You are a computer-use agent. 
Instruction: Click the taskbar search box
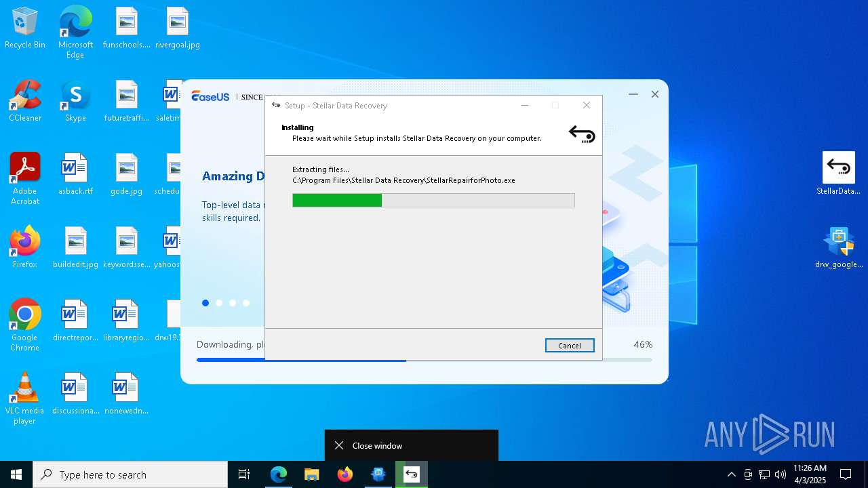pyautogui.click(x=130, y=474)
